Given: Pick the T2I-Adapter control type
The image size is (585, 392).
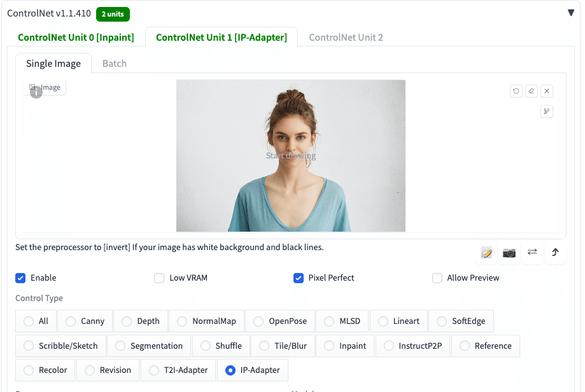Looking at the screenshot, I should click(178, 370).
